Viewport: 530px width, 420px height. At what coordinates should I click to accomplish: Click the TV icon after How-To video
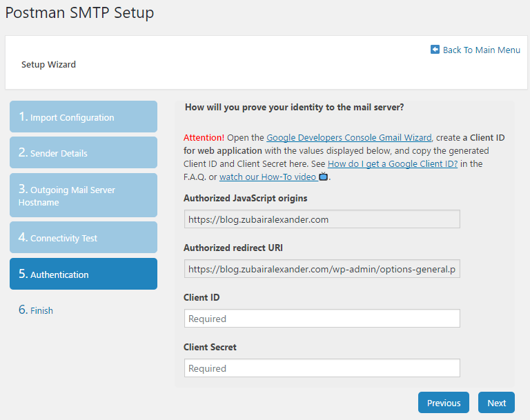click(x=324, y=177)
